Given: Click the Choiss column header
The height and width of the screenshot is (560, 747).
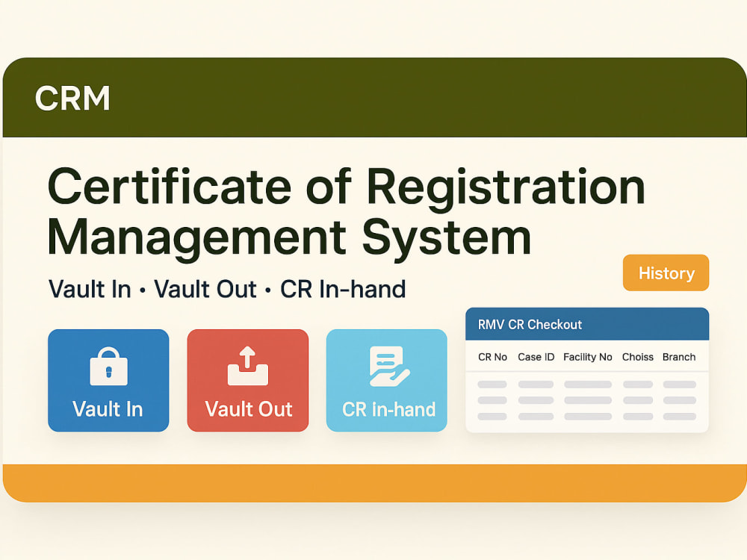Looking at the screenshot, I should [637, 357].
